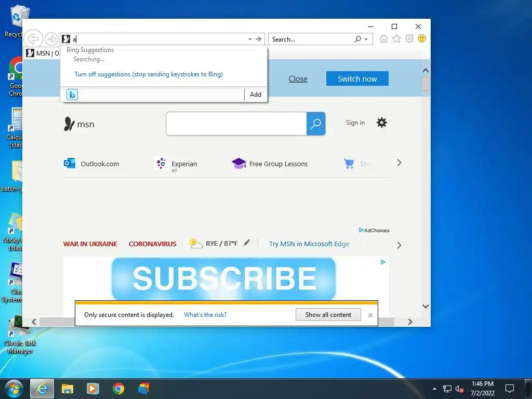
Task: Click horizontal scrollbar left arrow
Action: (x=34, y=322)
